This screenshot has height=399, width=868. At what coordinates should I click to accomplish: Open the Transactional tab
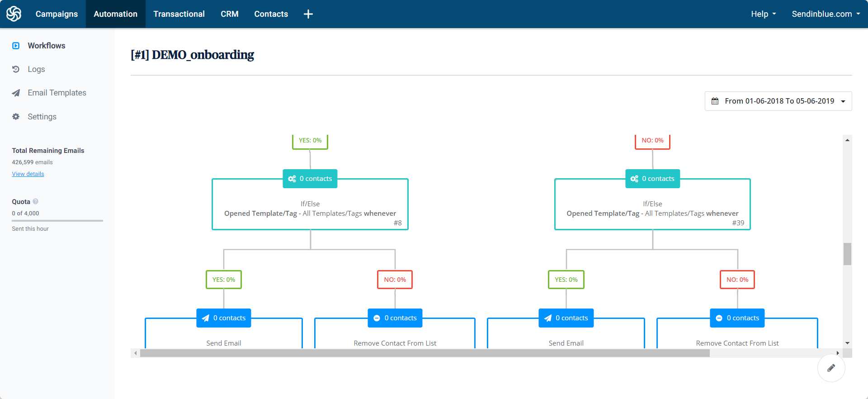(x=179, y=14)
